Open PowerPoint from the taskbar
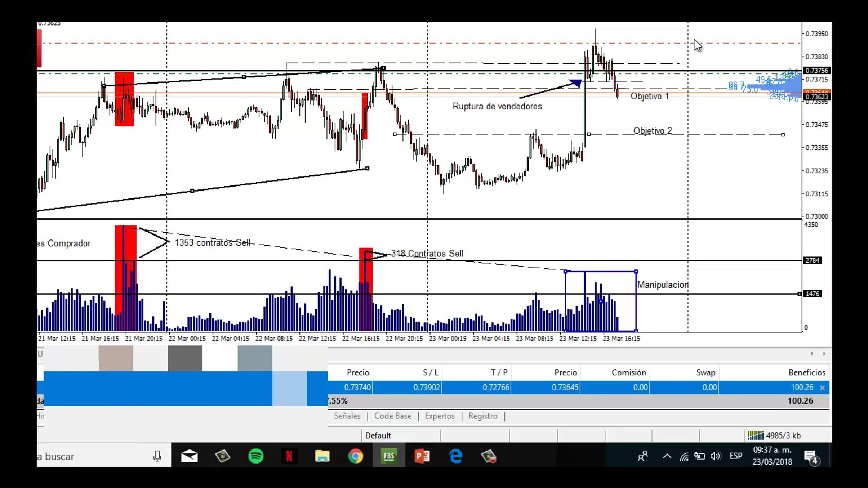The width and height of the screenshot is (868, 488). pos(422,456)
